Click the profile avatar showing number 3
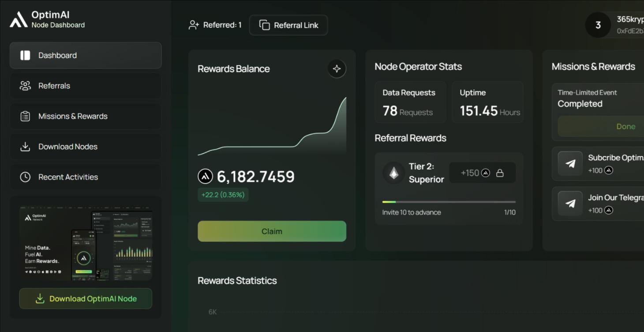The height and width of the screenshot is (332, 644). [x=598, y=25]
